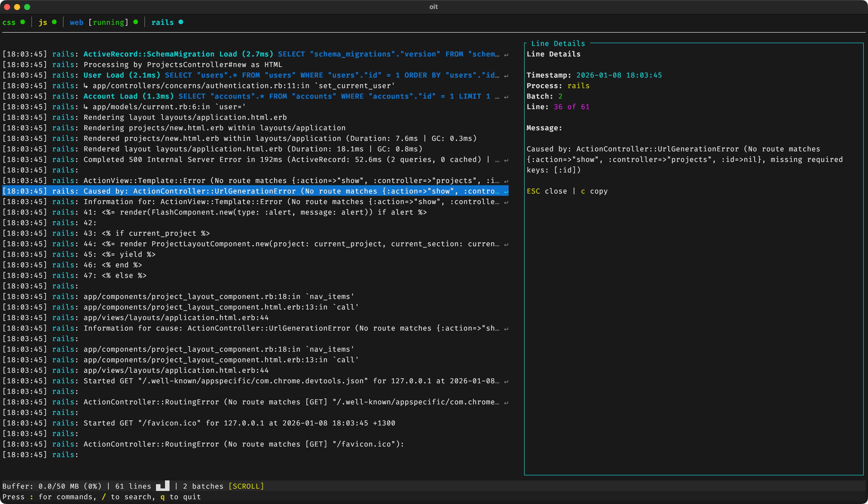Toggle the SCROLL mode indicator in status bar
The width and height of the screenshot is (868, 504).
[246, 486]
